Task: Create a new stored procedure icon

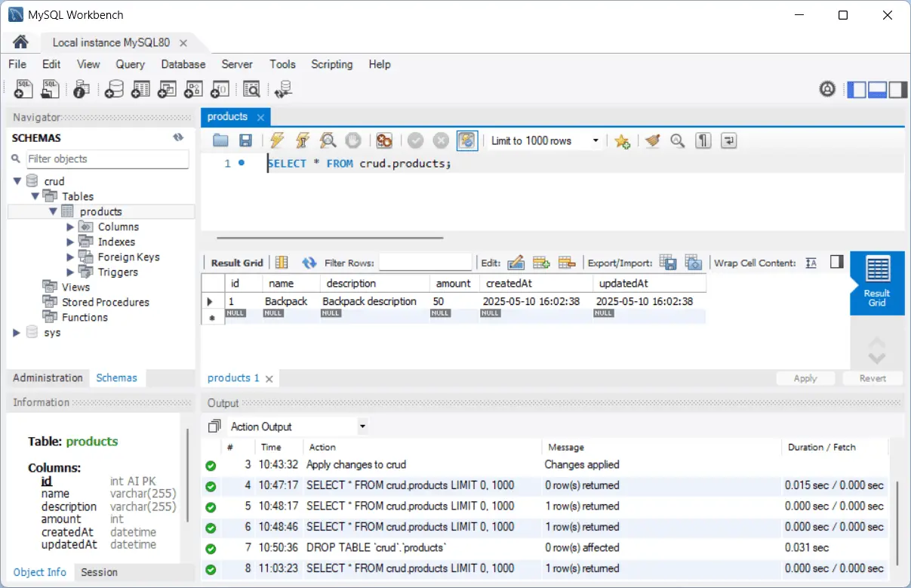Action: 193,89
